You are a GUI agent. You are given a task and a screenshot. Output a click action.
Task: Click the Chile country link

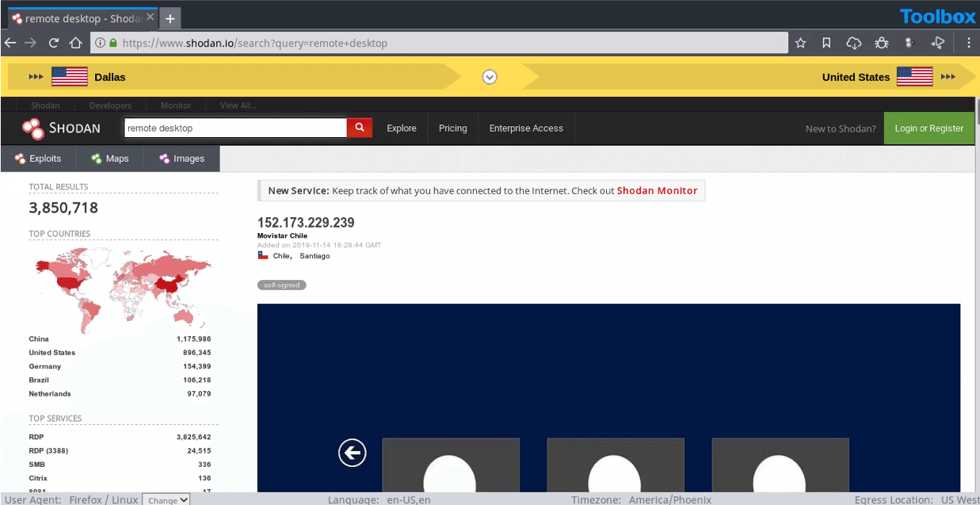coord(282,256)
